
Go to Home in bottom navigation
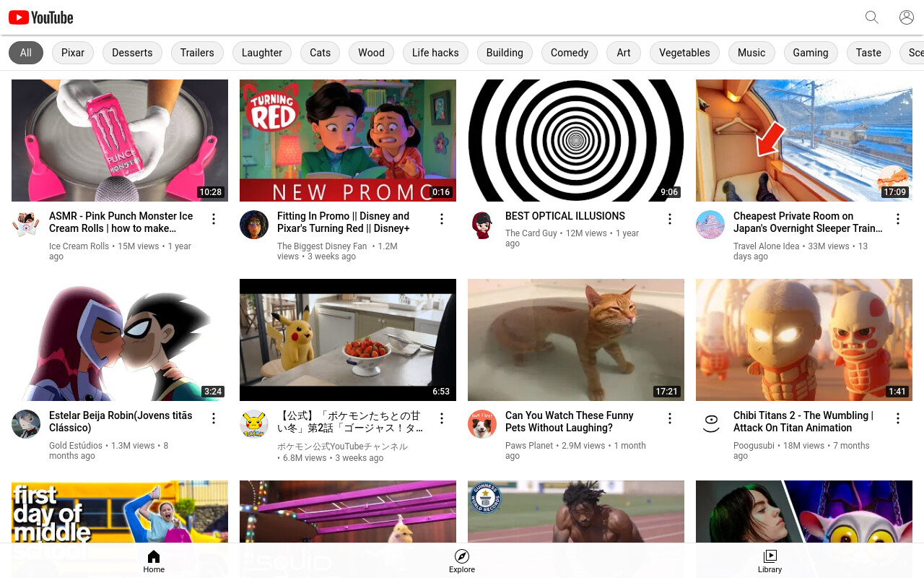[x=154, y=561]
